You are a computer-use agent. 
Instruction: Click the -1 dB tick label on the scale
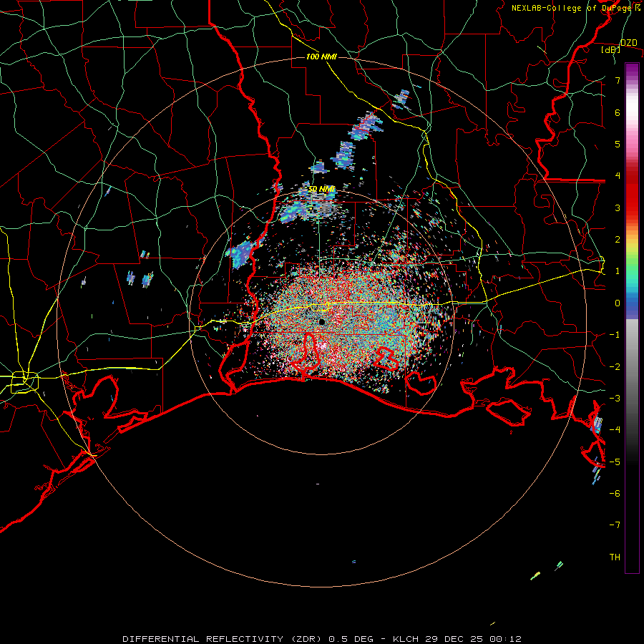coord(615,335)
